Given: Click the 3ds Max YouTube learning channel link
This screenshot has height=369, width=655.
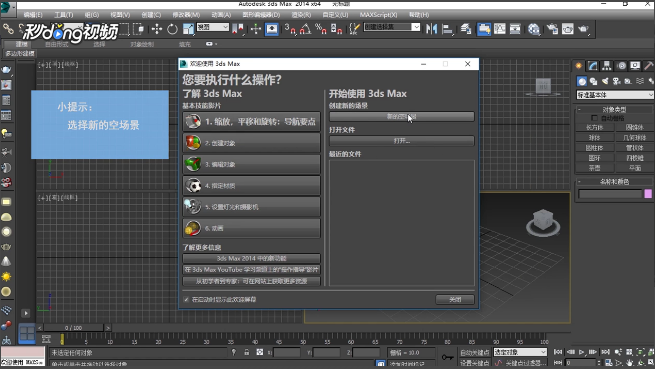Looking at the screenshot, I should (x=251, y=270).
